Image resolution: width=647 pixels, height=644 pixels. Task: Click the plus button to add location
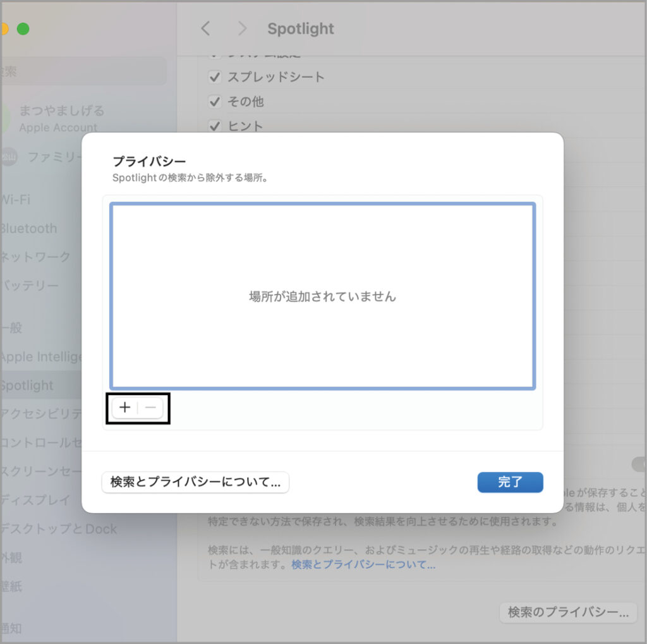click(124, 408)
